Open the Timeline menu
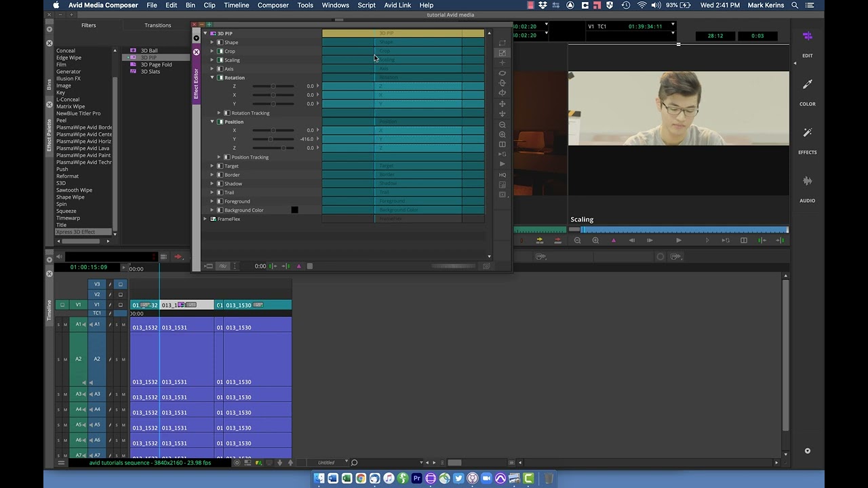 pos(236,5)
